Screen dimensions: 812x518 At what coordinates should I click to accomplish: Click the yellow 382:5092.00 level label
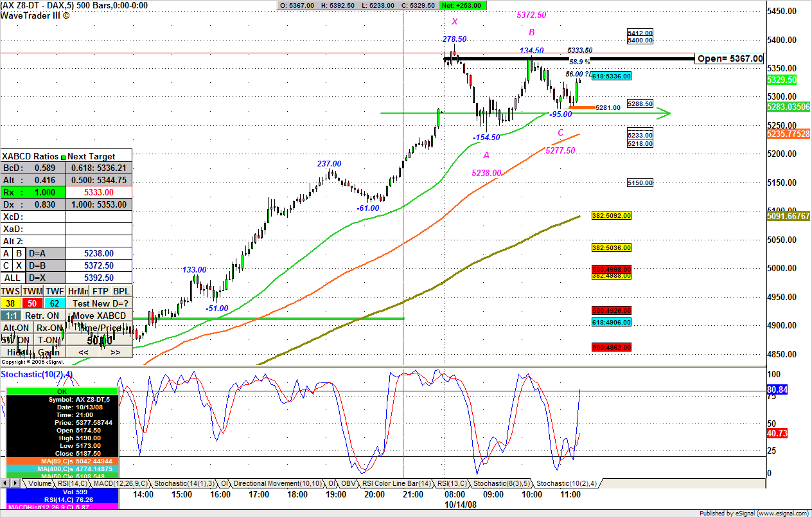(611, 216)
